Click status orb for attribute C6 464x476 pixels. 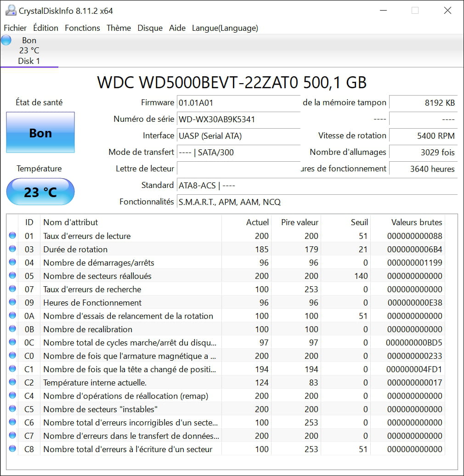[x=12, y=422]
